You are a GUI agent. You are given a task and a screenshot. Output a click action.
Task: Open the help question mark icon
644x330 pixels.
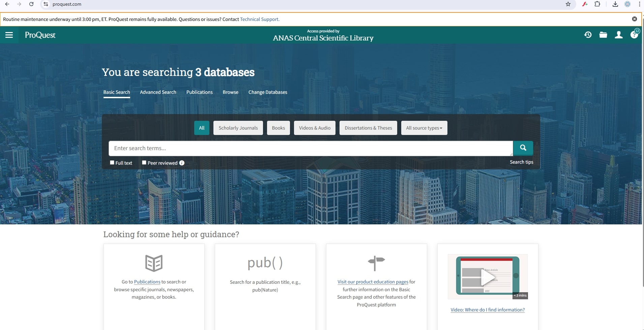634,35
